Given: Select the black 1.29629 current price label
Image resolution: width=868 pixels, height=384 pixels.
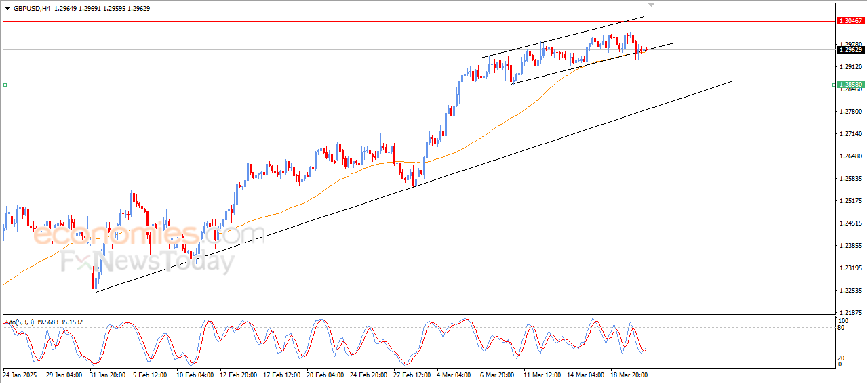Looking at the screenshot, I should click(x=850, y=49).
